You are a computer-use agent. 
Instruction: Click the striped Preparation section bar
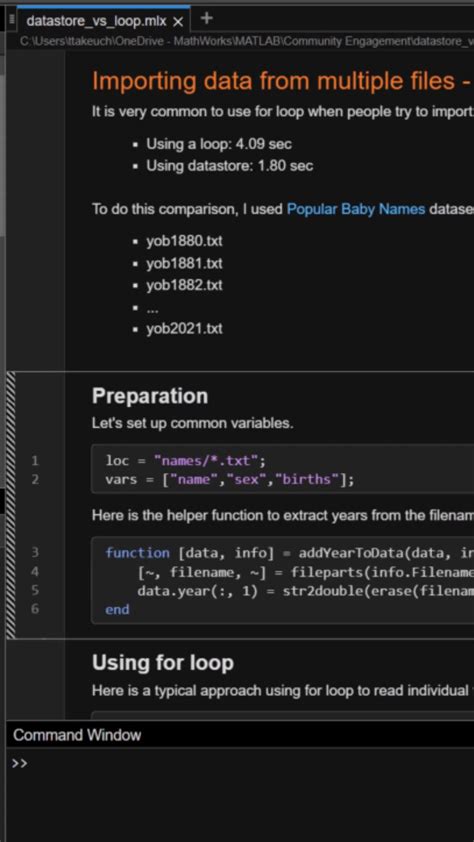10,505
